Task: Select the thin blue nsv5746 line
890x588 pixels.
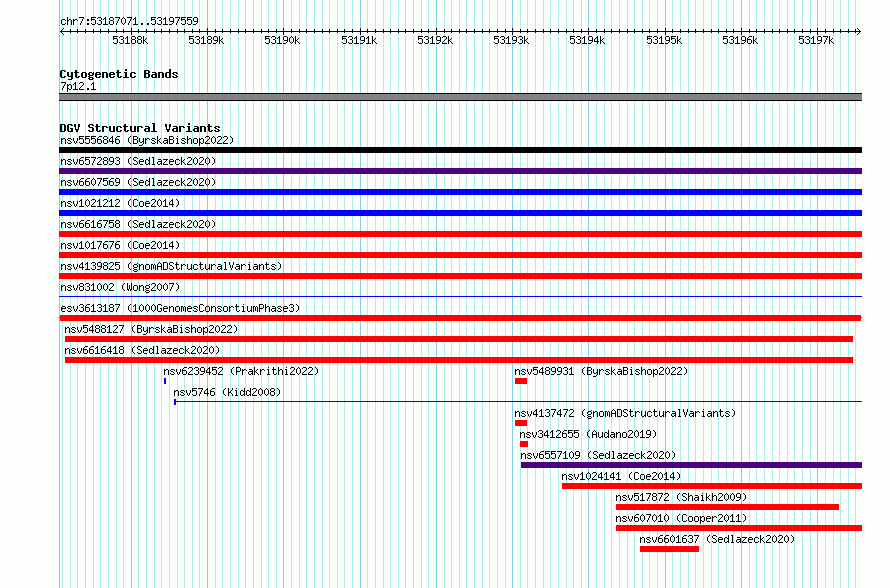Action: [518, 402]
